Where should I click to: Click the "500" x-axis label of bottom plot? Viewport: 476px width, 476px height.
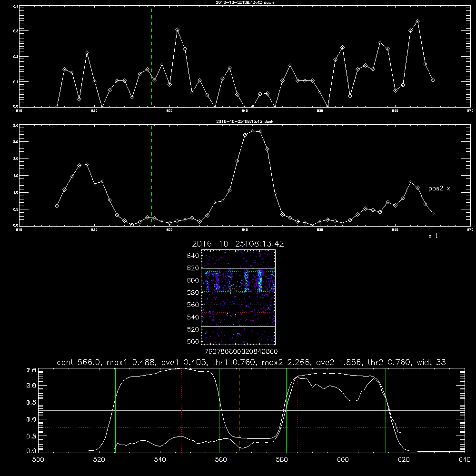(38, 460)
